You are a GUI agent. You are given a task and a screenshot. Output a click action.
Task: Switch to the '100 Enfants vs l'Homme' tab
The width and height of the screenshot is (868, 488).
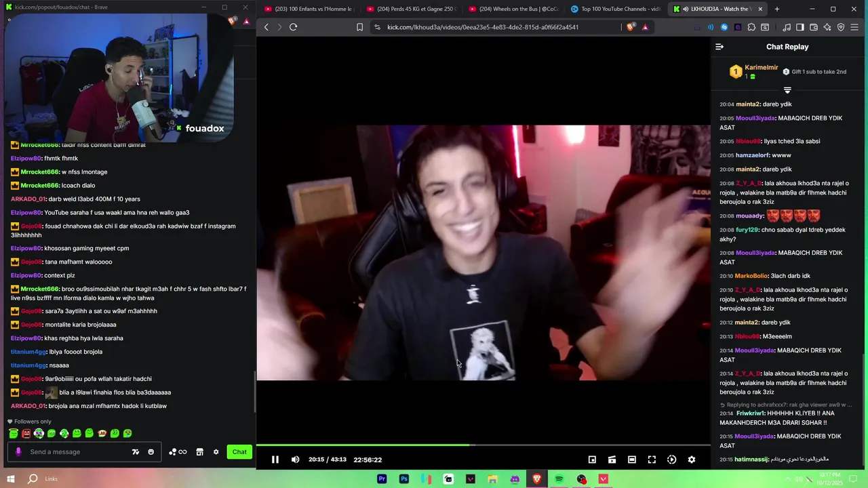click(309, 9)
